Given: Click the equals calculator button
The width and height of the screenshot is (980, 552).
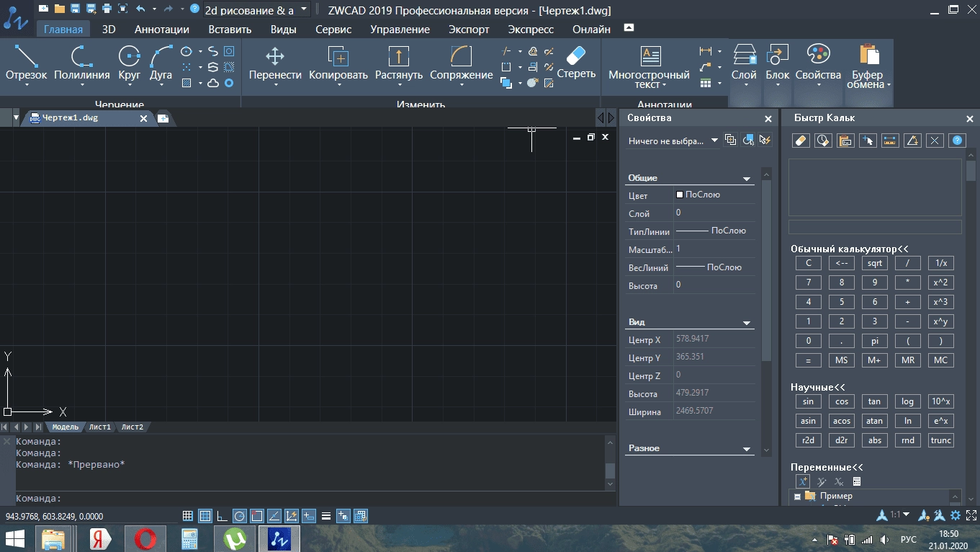Looking at the screenshot, I should pos(809,360).
